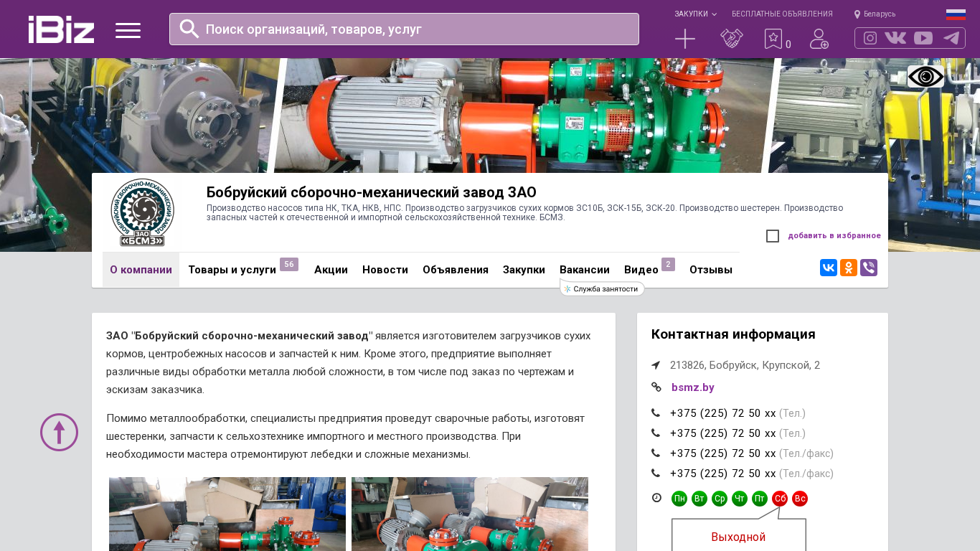Select the Ср weekday circle
Image resolution: width=980 pixels, height=551 pixels.
click(720, 499)
